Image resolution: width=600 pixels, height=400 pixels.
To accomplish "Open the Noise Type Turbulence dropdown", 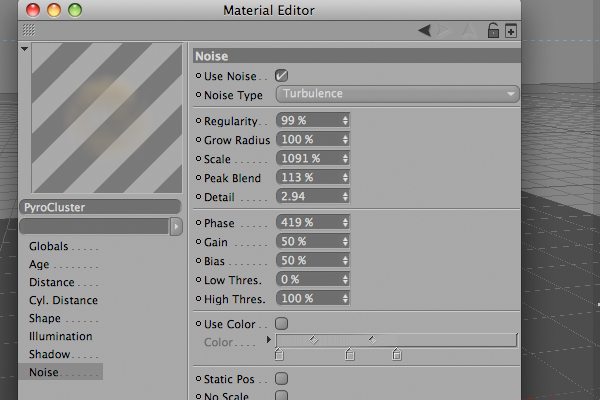I will coord(398,94).
